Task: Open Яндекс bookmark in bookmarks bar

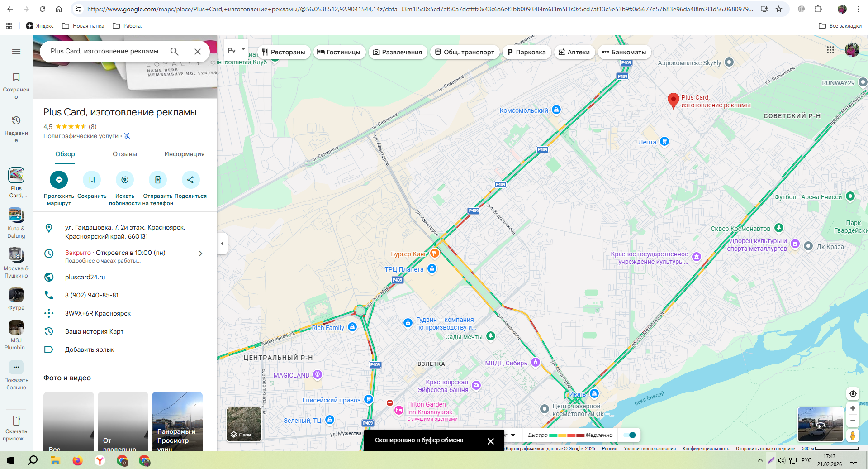Action: coord(40,26)
